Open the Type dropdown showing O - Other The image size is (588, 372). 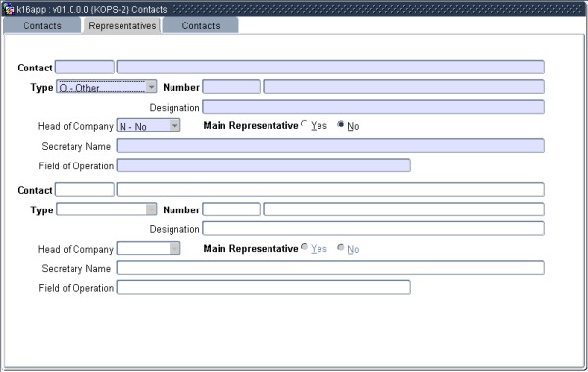(107, 87)
